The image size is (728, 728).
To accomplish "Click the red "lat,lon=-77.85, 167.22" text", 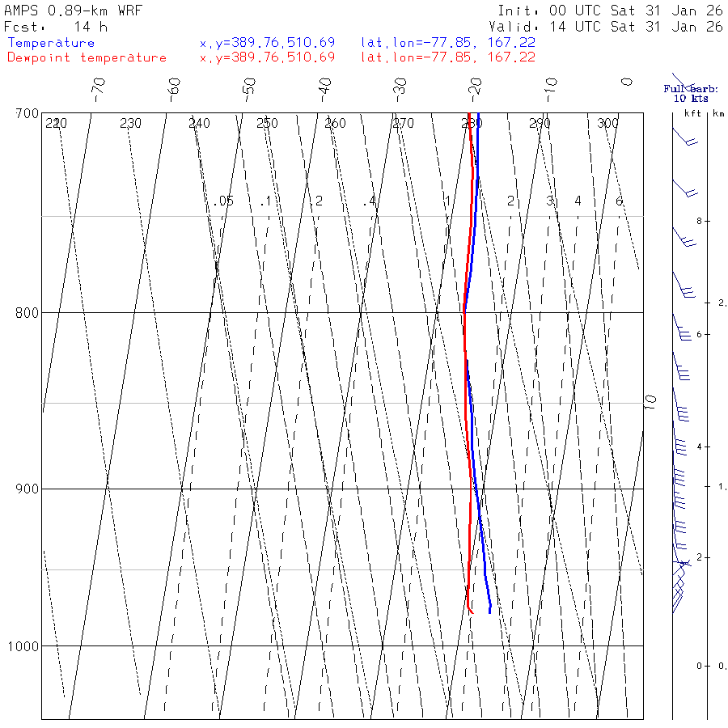I will (x=448, y=57).
